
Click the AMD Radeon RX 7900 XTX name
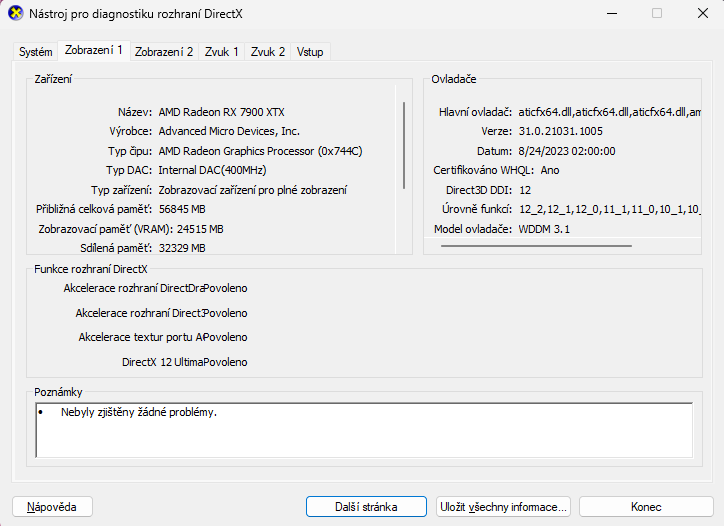pyautogui.click(x=221, y=112)
